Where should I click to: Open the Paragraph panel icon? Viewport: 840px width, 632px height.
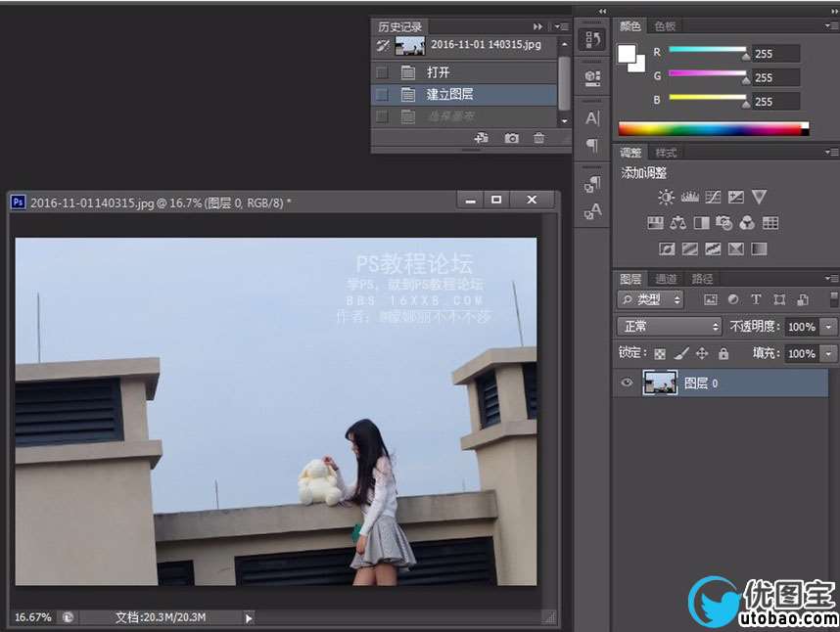pos(592,145)
